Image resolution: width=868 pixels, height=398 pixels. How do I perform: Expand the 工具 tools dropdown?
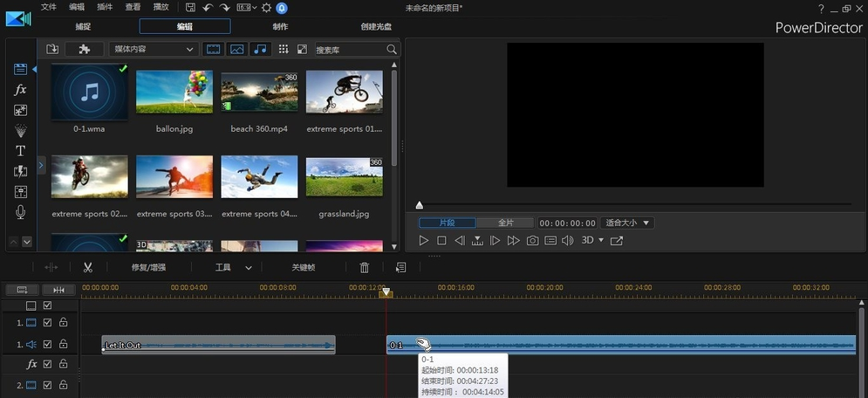pyautogui.click(x=234, y=268)
